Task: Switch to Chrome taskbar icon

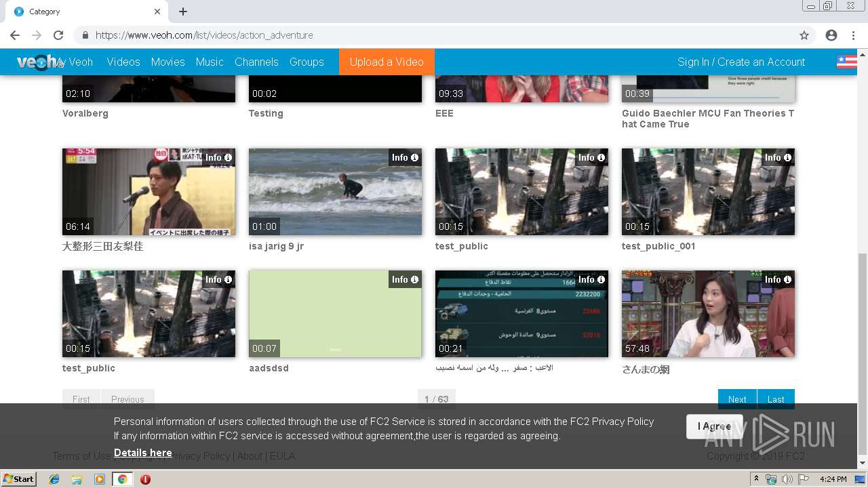Action: coord(122,479)
